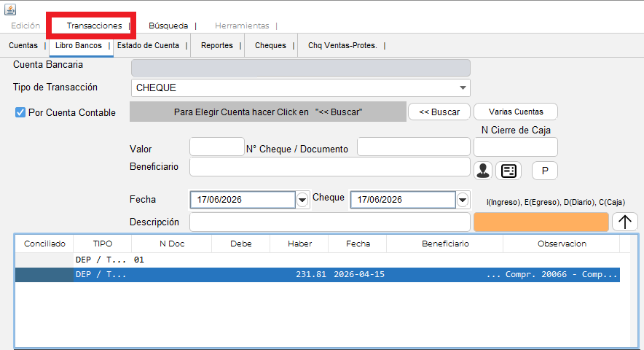Click the Descripción input field
The width and height of the screenshot is (644, 350).
pyautogui.click(x=330, y=222)
